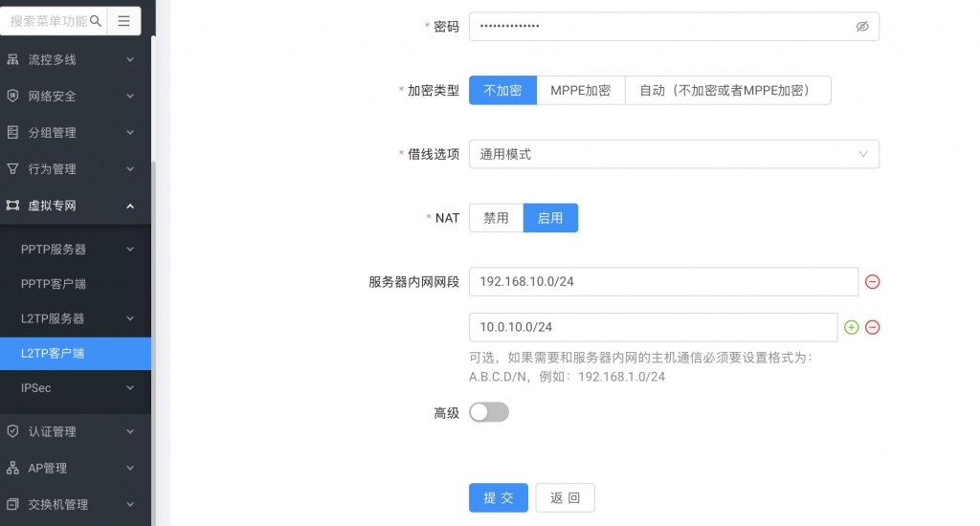Remove the 10.0.10.0/24 subnet row
This screenshot has height=526, width=980.
click(x=873, y=327)
